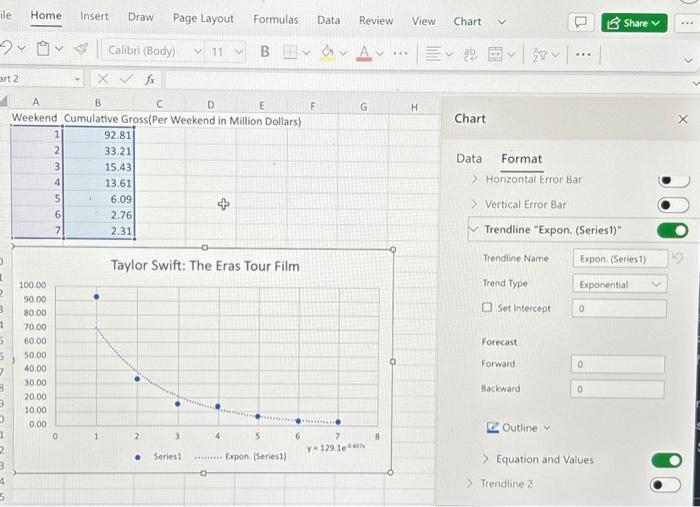The image size is (700, 507).
Task: Select the chart title Taylor Swift: The Eras Tour Film
Action: pos(205,266)
